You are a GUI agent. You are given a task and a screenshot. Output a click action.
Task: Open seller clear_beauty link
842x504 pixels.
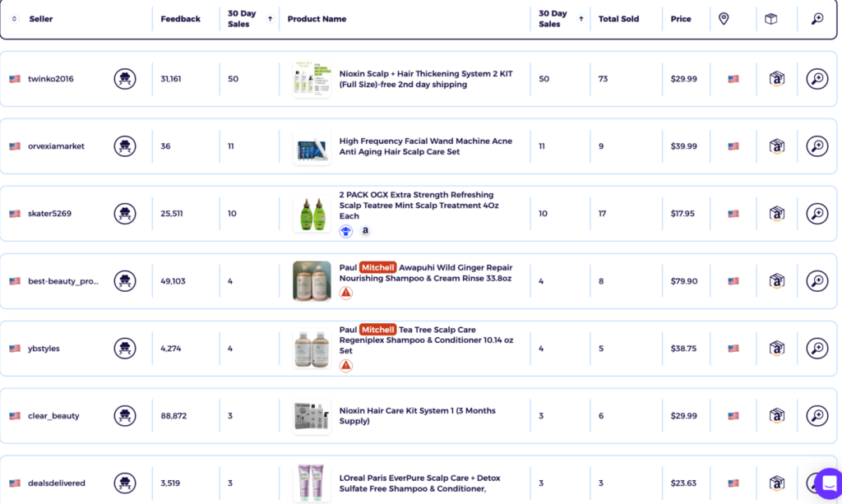[53, 415]
